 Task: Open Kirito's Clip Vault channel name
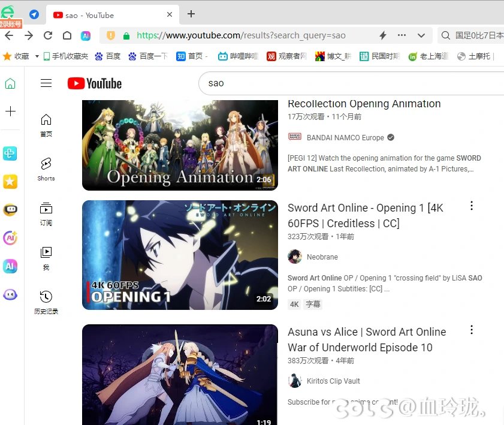[x=333, y=381]
